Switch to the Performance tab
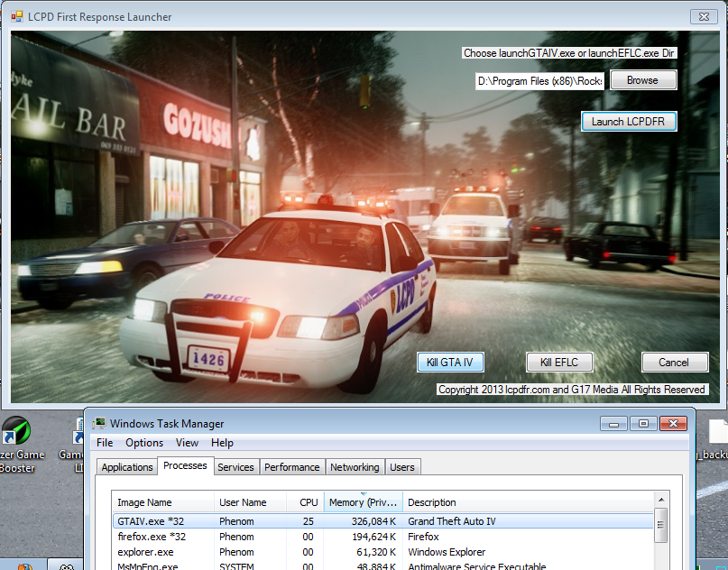 (291, 467)
